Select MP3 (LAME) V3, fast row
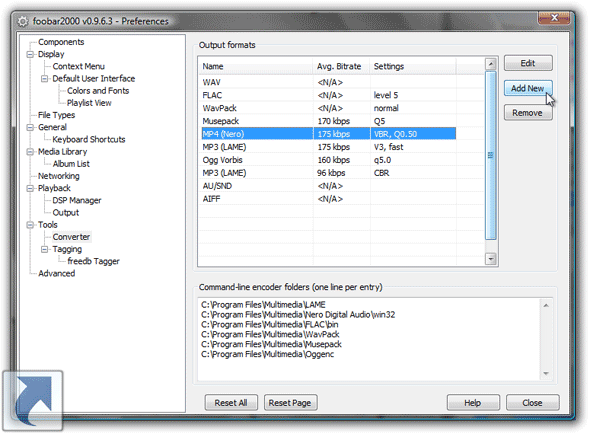 [x=327, y=147]
